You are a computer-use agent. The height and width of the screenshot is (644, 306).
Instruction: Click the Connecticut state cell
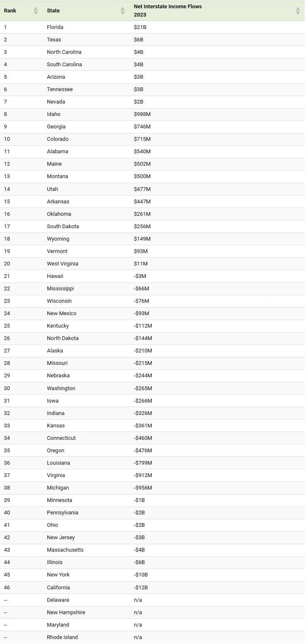pos(61,438)
